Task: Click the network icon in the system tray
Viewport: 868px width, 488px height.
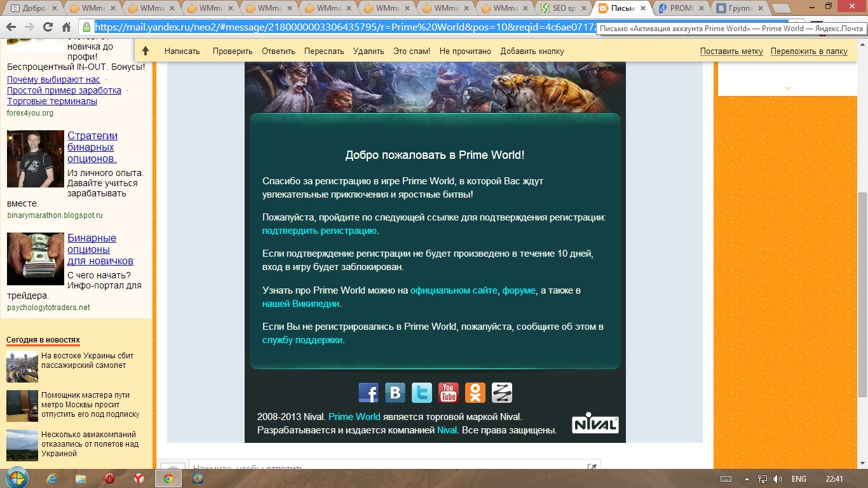Action: (x=763, y=478)
